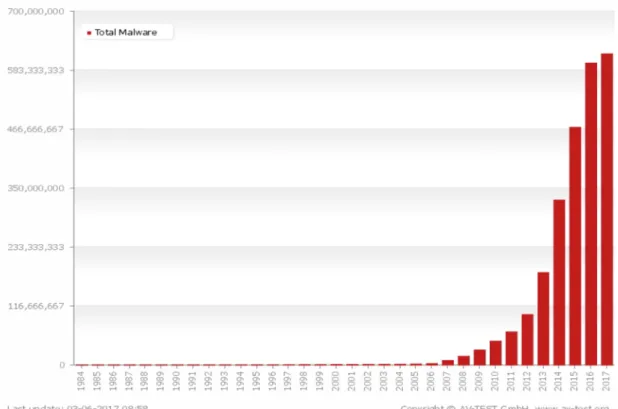
Task: Select the 2014 bar in the chart
Action: [x=559, y=282]
